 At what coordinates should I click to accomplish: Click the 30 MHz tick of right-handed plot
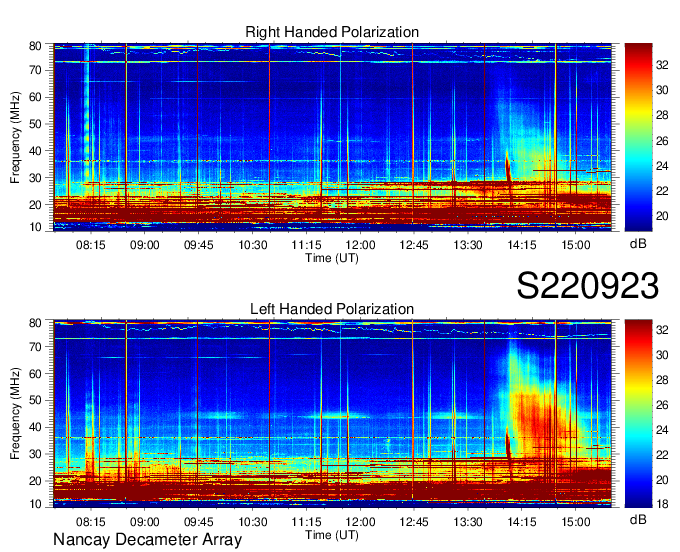click(35, 178)
